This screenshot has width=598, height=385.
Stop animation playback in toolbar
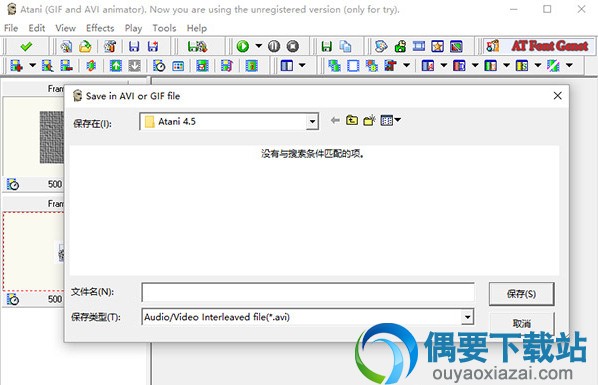tap(293, 47)
